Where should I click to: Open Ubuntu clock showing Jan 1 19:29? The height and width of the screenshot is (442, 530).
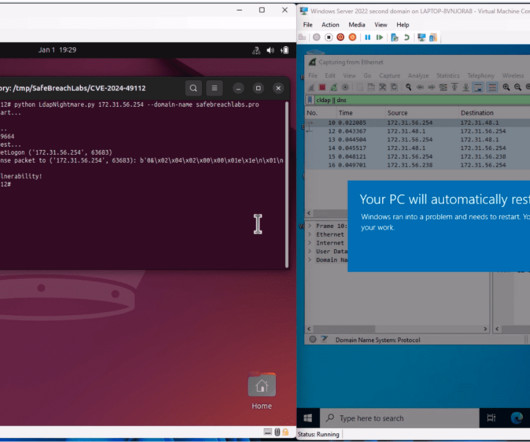57,50
